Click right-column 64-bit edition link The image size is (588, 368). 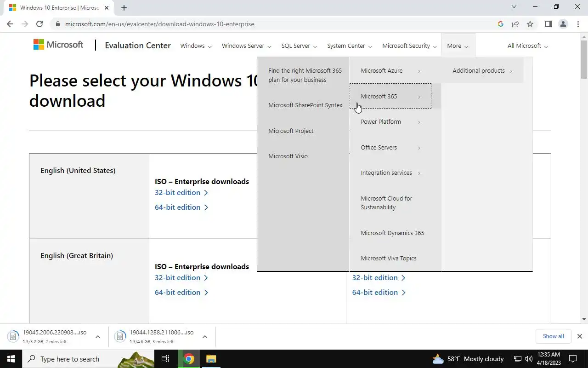(x=379, y=292)
